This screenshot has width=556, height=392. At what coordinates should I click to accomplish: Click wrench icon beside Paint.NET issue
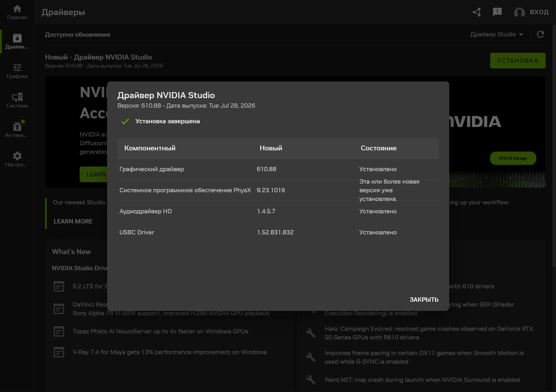click(311, 380)
